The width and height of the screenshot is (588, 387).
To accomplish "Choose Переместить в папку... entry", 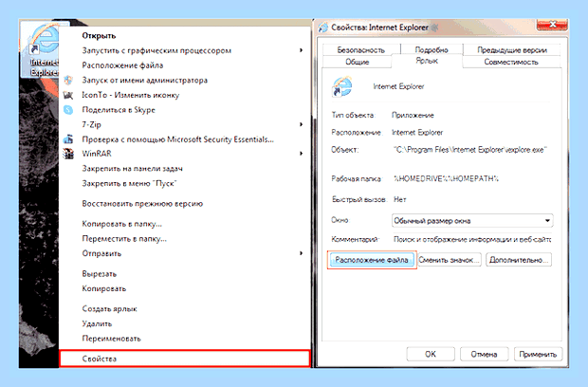I will point(124,239).
